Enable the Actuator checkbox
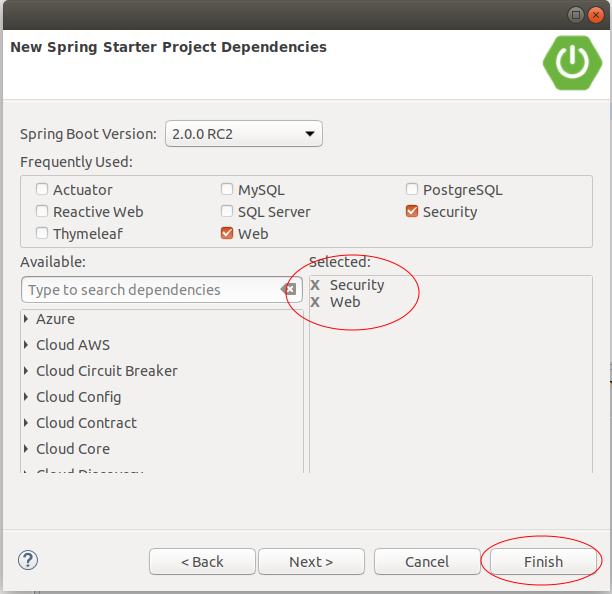The height and width of the screenshot is (594, 612). [42, 189]
